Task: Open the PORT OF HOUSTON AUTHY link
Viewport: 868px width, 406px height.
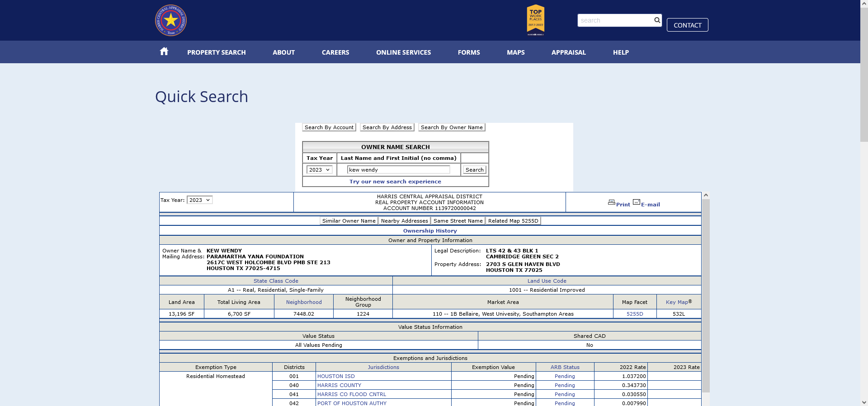Action: (x=352, y=403)
